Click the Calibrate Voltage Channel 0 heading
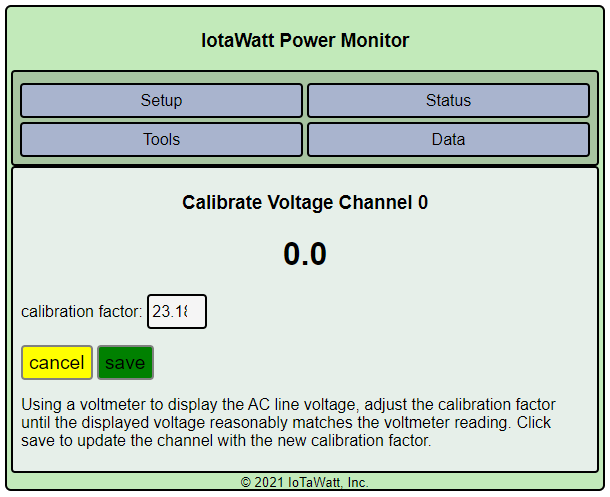610x497 pixels. tap(305, 202)
